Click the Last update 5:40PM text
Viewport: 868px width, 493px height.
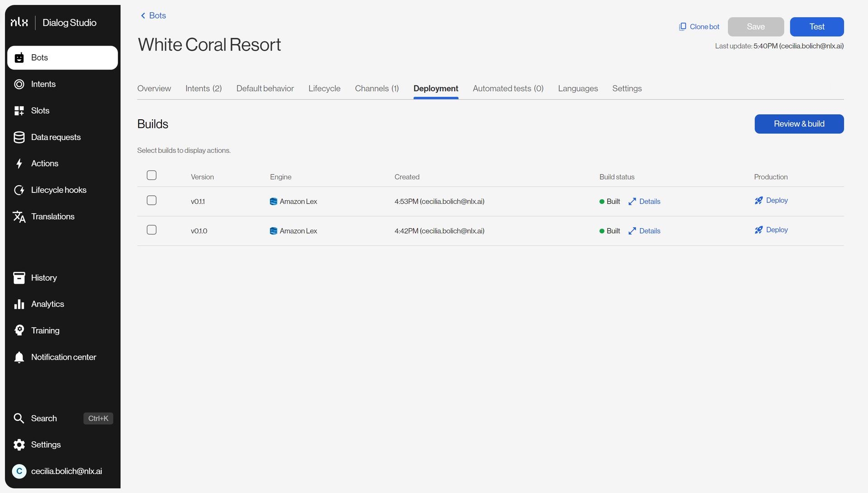[779, 46]
